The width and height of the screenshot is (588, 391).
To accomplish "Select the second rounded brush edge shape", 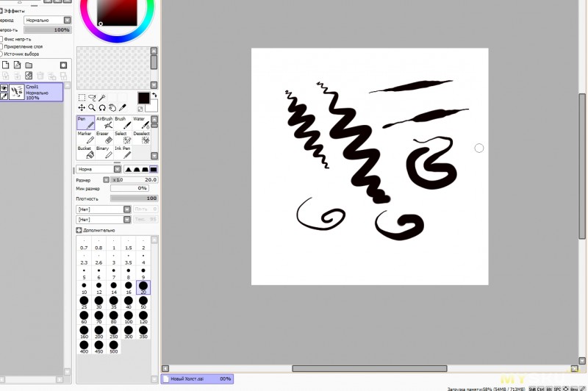I will [x=137, y=170].
